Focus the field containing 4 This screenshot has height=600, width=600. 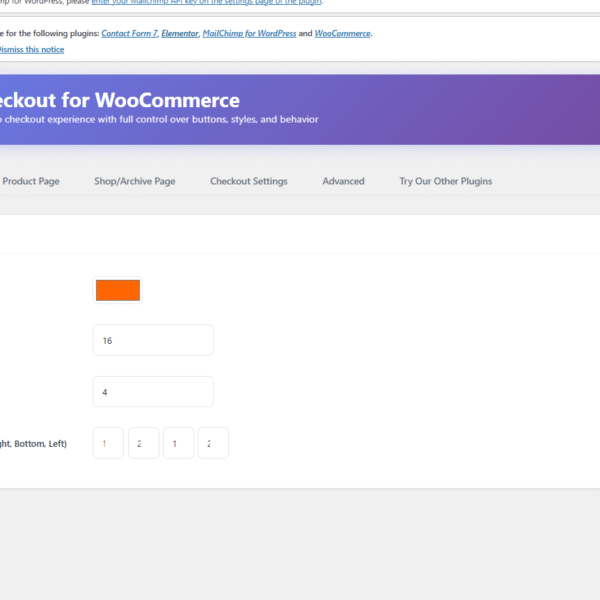[x=153, y=391]
